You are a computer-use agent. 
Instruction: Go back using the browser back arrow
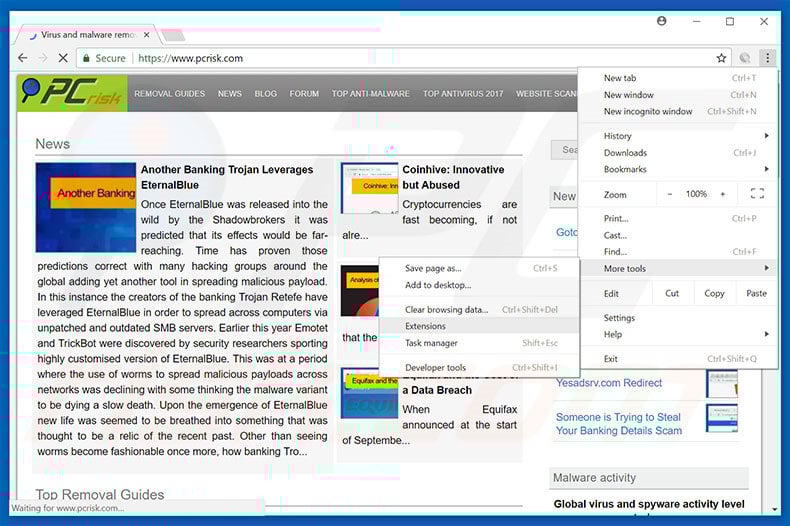23,58
